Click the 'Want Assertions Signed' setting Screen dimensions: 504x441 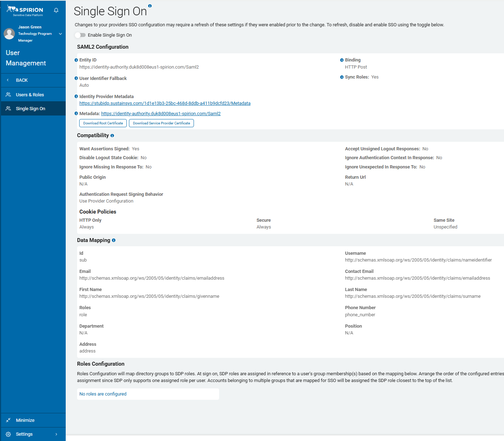[x=109, y=149]
